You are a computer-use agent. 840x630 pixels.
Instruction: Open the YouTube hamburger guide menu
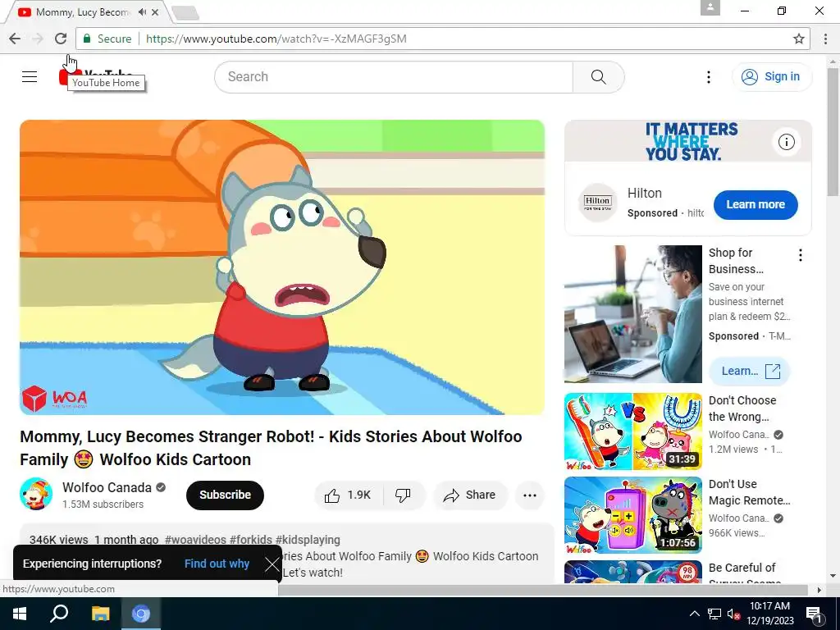(30, 76)
